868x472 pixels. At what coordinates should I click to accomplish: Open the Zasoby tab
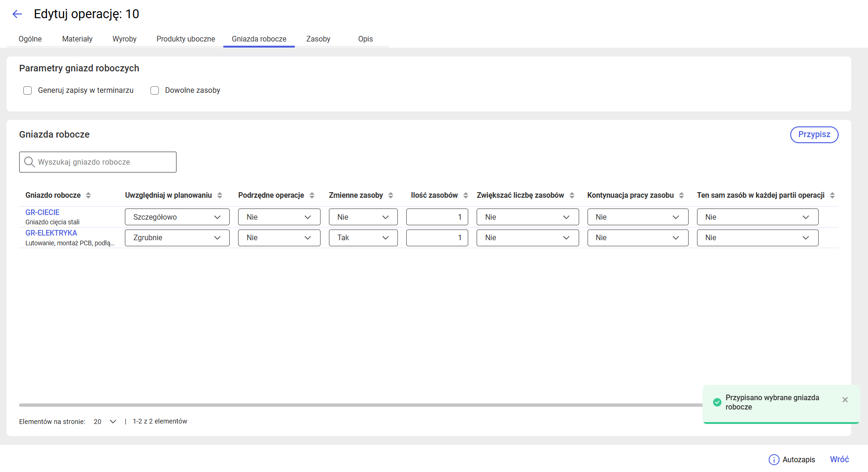point(318,39)
